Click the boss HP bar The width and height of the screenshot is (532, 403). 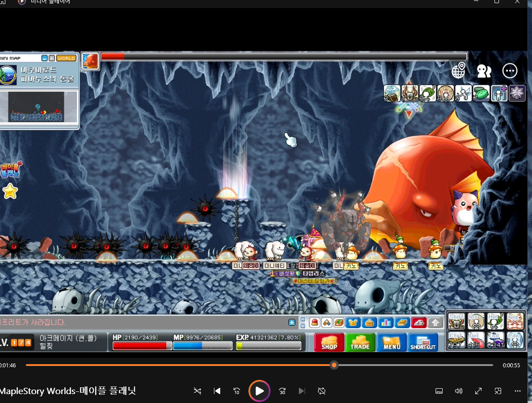[x=284, y=56]
